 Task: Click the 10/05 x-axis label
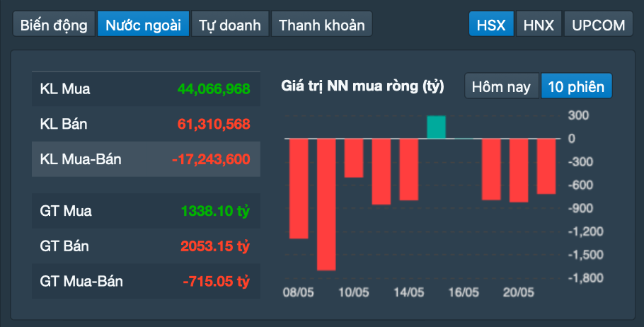coord(354,292)
